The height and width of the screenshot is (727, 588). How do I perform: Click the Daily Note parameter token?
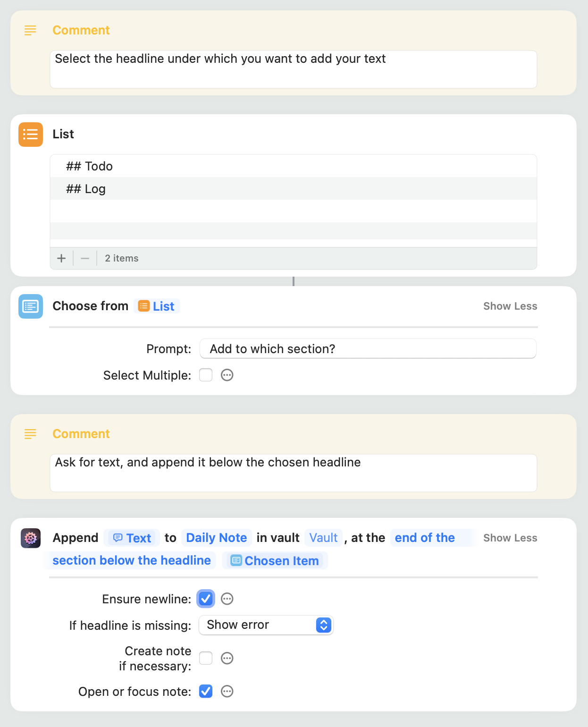tap(217, 538)
